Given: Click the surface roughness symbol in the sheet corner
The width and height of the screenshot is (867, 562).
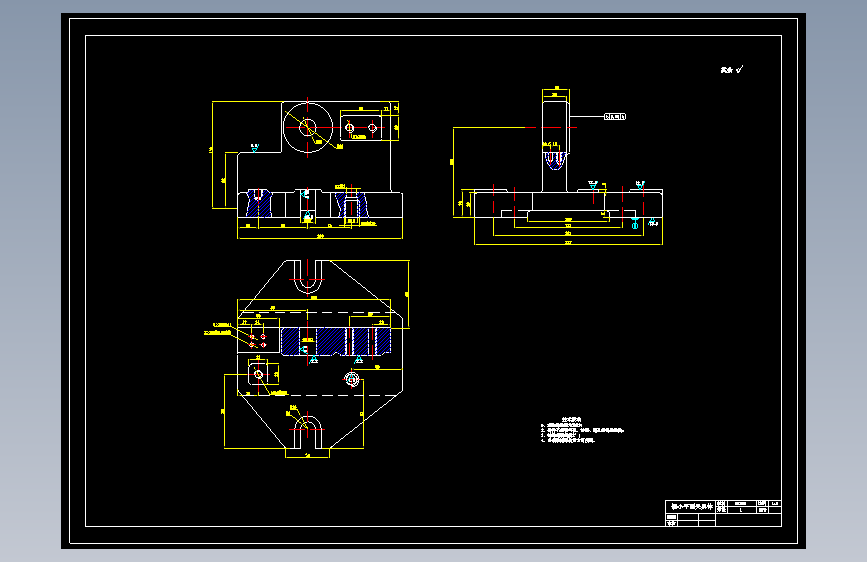Looking at the screenshot, I should [732, 70].
